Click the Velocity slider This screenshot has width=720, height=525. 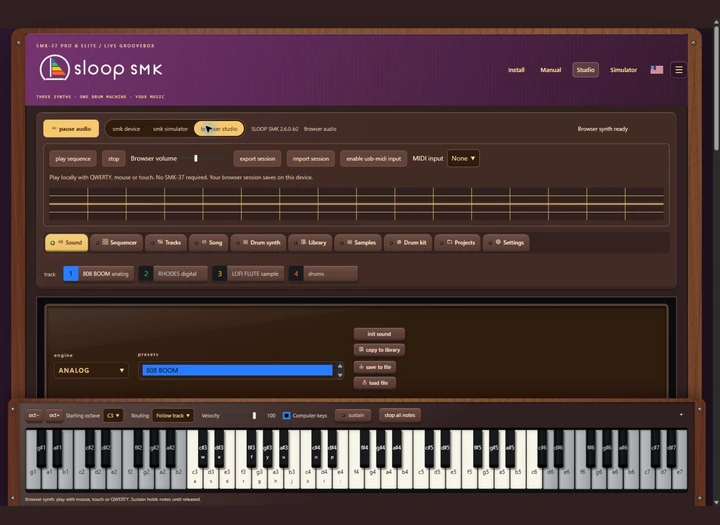point(240,415)
